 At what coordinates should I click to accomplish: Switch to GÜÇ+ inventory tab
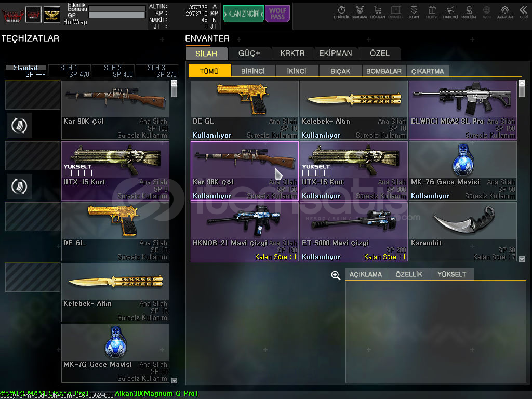pyautogui.click(x=249, y=54)
